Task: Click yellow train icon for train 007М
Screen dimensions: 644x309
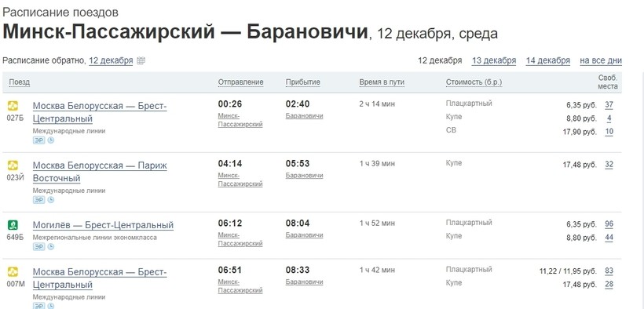Action: tap(13, 271)
